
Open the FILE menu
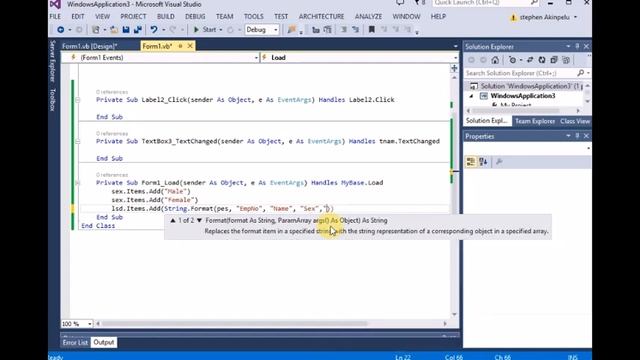click(x=55, y=16)
